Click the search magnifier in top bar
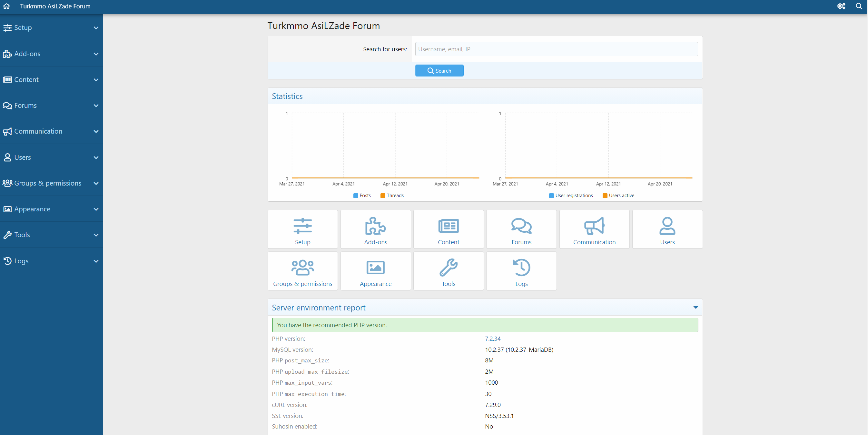868x435 pixels. point(859,6)
